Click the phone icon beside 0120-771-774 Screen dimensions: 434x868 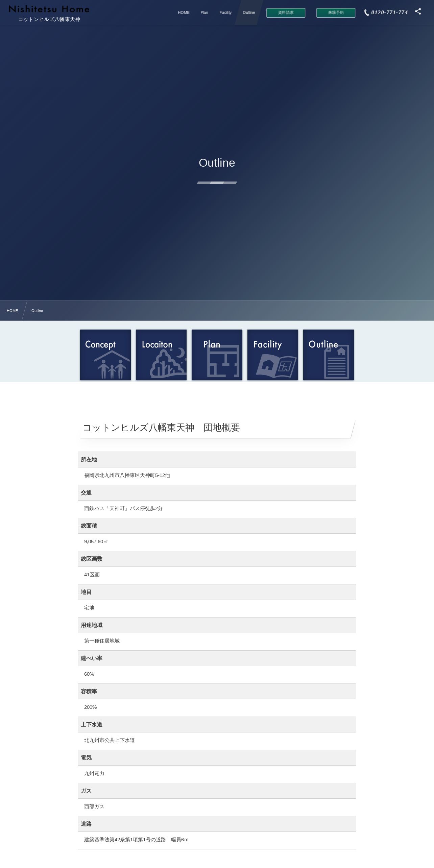[x=366, y=13]
